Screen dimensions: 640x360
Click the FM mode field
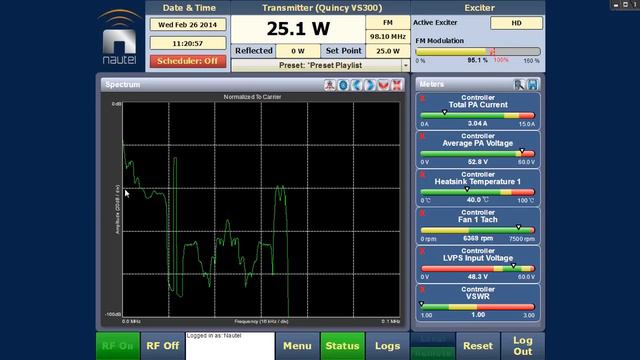[x=387, y=23]
